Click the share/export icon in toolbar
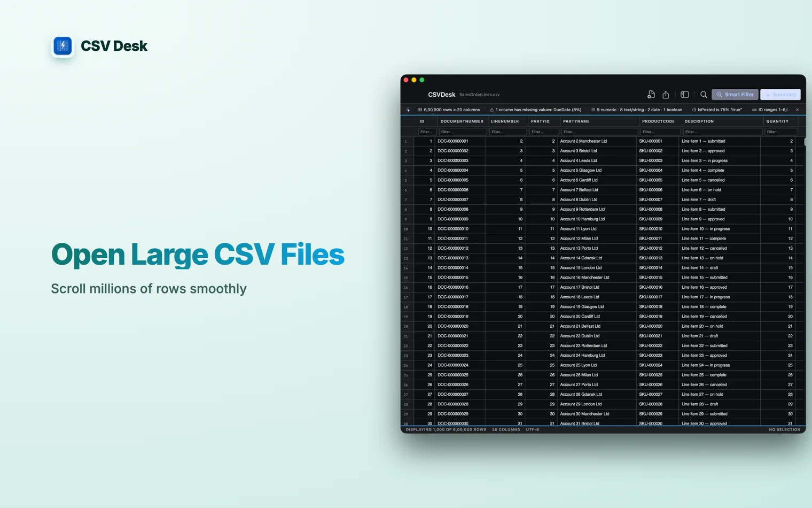This screenshot has width=812, height=508. (666, 95)
